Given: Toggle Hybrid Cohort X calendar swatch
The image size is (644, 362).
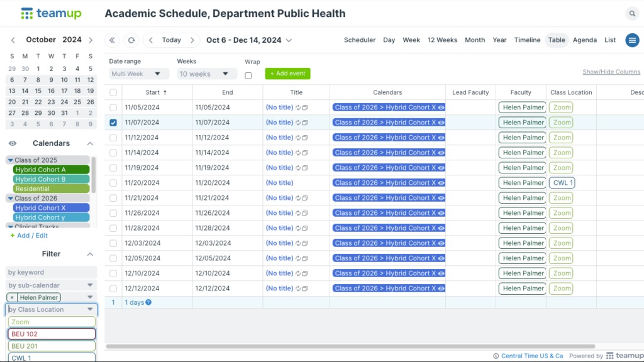Looking at the screenshot, I should tap(52, 208).
